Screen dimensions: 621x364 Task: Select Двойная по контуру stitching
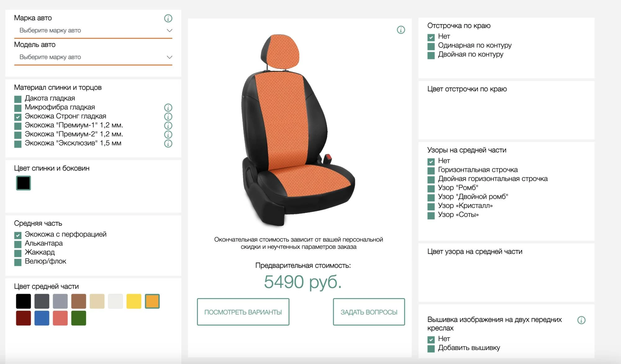431,56
